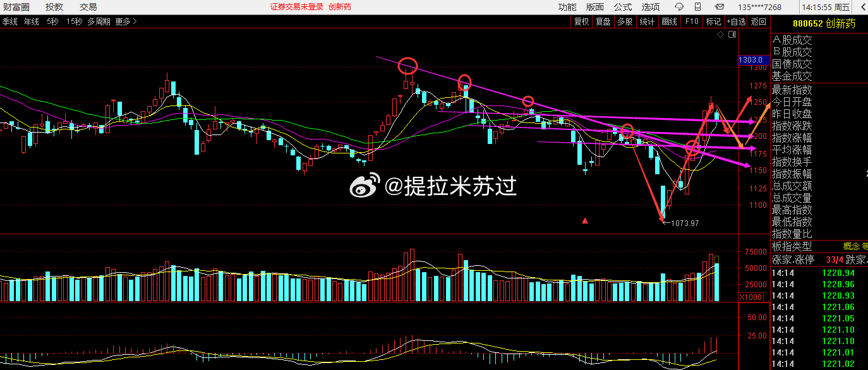The image size is (868, 370).
Task: Open the 交易 menu
Action: point(88,7)
